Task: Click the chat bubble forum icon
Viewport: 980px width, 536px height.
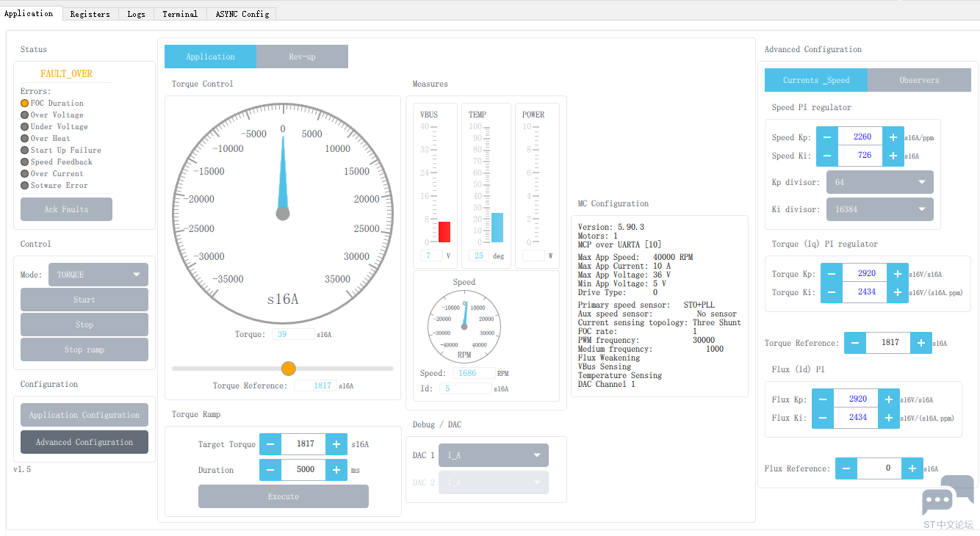Action: click(x=946, y=496)
